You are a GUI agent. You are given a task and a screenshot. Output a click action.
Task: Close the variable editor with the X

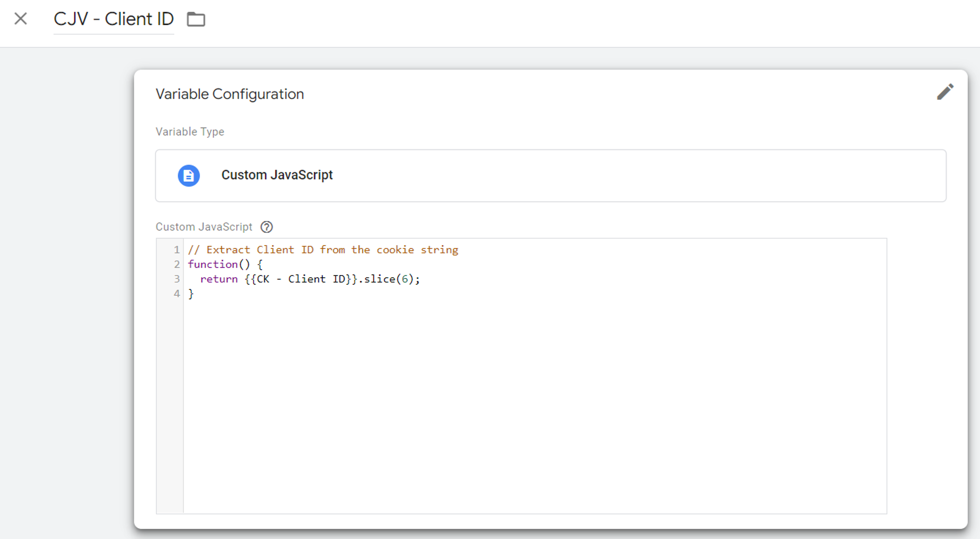coord(21,18)
